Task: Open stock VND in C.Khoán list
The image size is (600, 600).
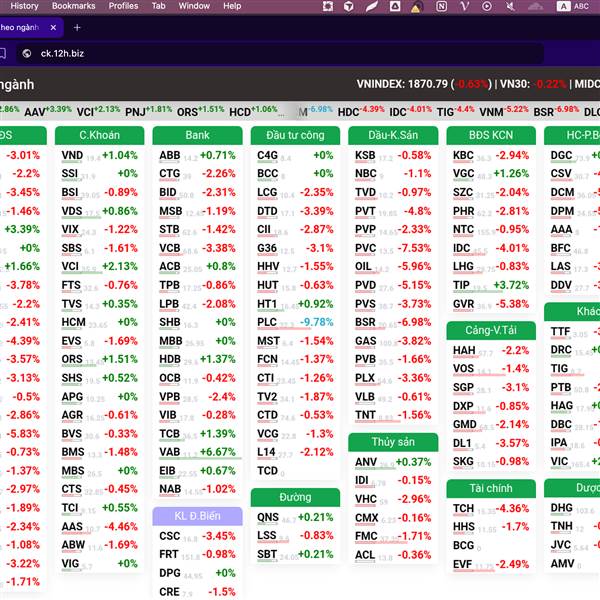Action: (x=72, y=155)
